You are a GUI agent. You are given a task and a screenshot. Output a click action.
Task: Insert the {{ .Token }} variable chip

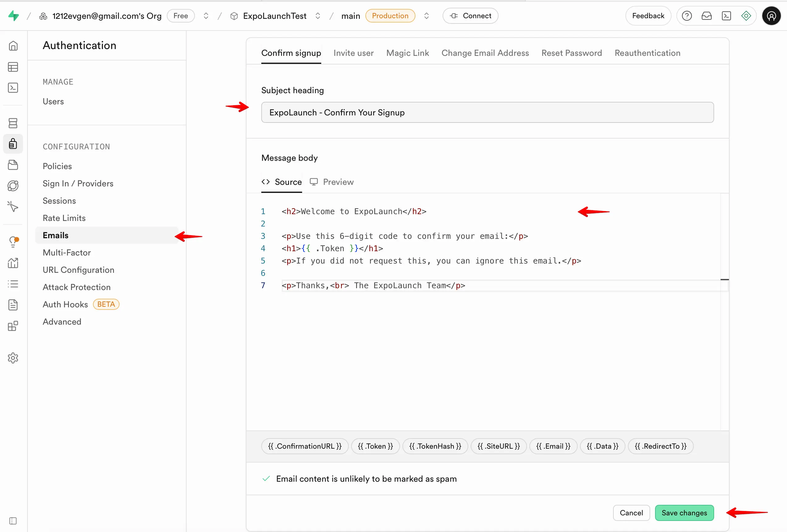click(375, 447)
